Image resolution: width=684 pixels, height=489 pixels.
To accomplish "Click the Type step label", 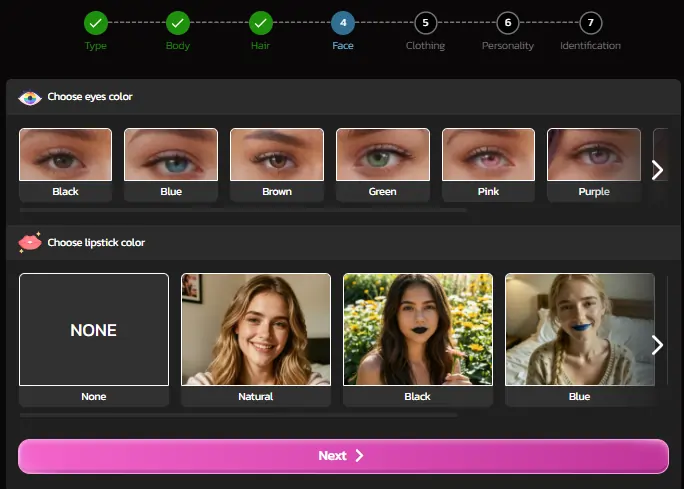I will point(96,46).
